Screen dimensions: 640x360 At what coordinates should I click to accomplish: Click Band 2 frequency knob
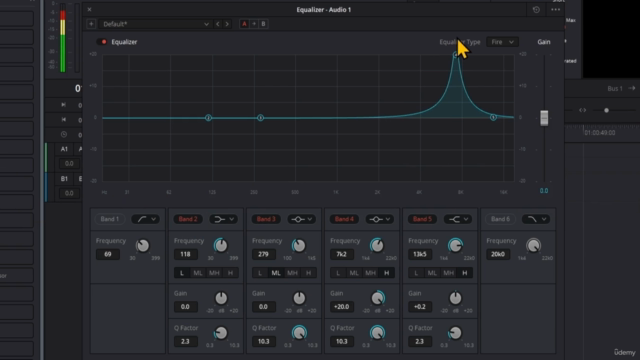(x=221, y=246)
